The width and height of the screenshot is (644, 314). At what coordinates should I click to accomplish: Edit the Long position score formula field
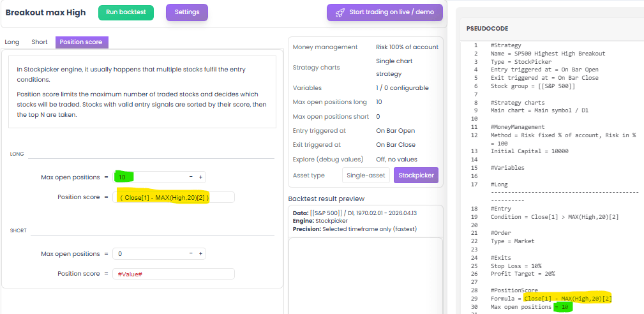(x=174, y=197)
